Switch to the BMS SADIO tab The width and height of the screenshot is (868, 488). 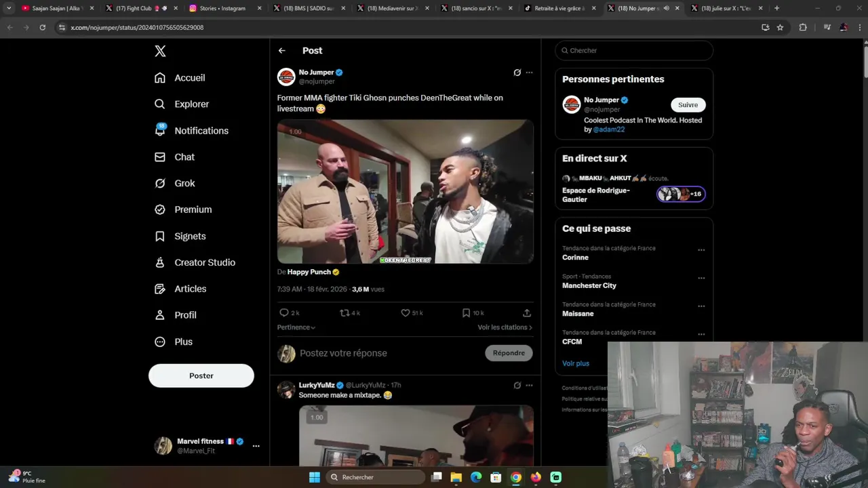pos(309,8)
